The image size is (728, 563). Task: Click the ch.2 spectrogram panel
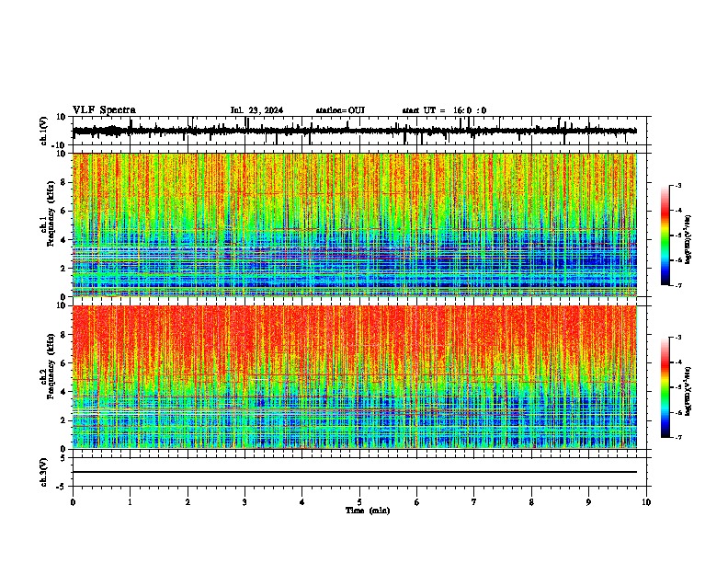[x=354, y=377]
